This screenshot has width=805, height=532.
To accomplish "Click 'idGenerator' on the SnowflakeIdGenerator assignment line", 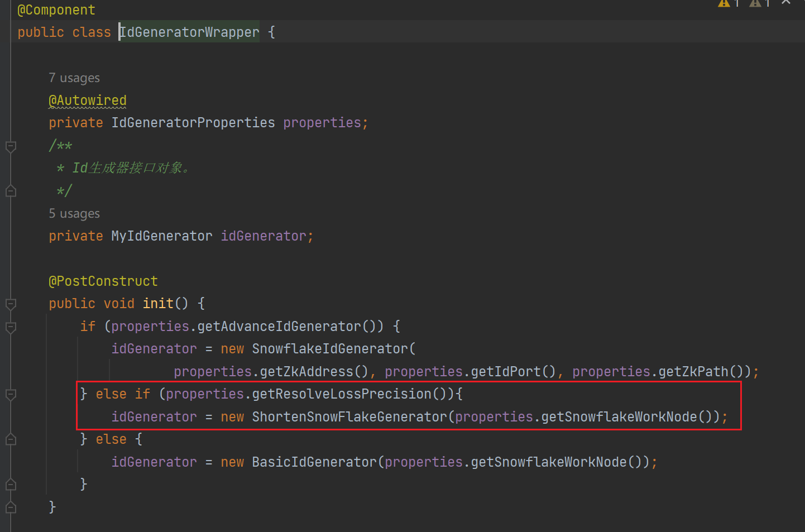I will 154,349.
